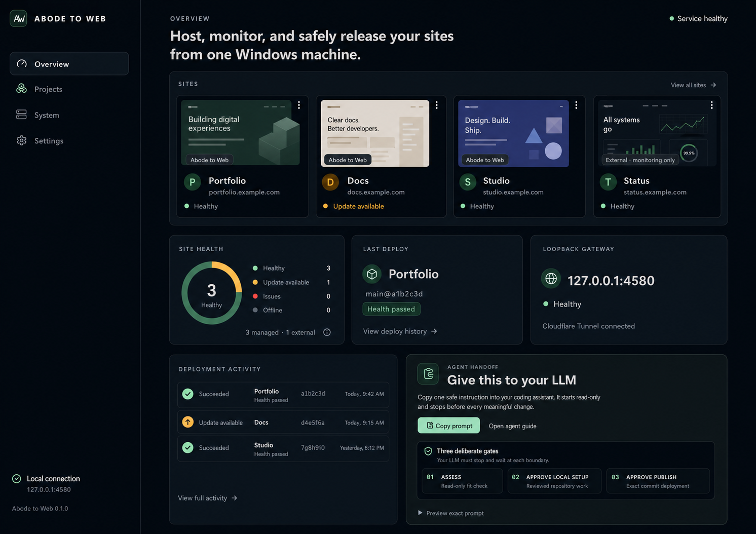Click the Three deliberate gates shield icon
The width and height of the screenshot is (756, 534).
[428, 451]
